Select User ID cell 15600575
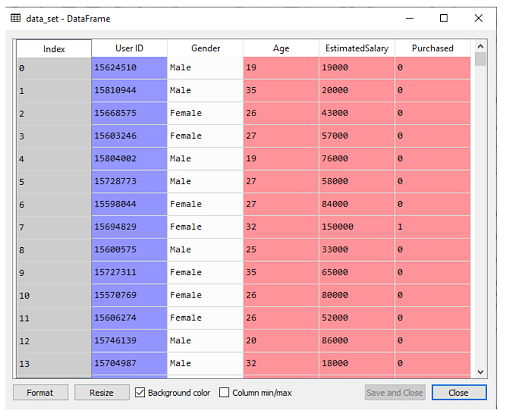This screenshot has height=410, width=512. pos(129,250)
